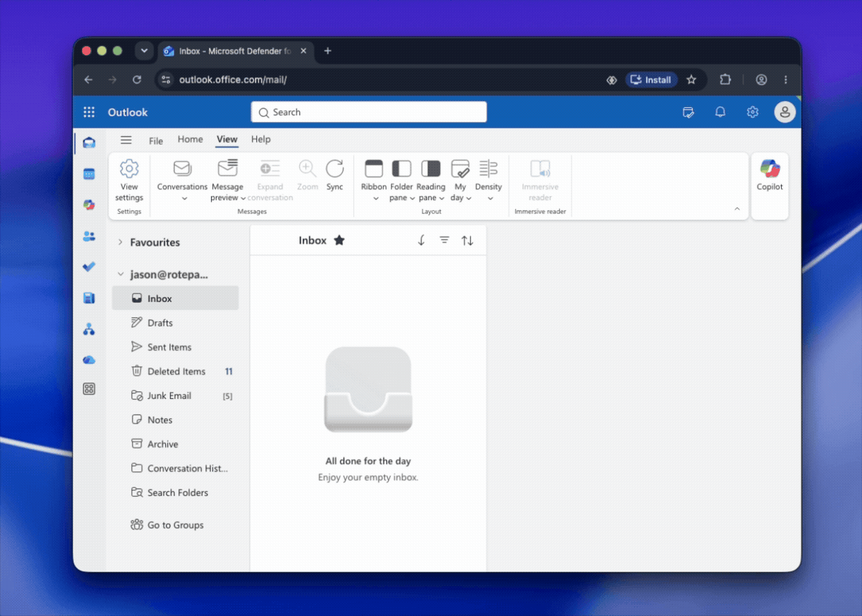Toggle Inbox as a favourite star
The height and width of the screenshot is (616, 862).
click(x=339, y=241)
